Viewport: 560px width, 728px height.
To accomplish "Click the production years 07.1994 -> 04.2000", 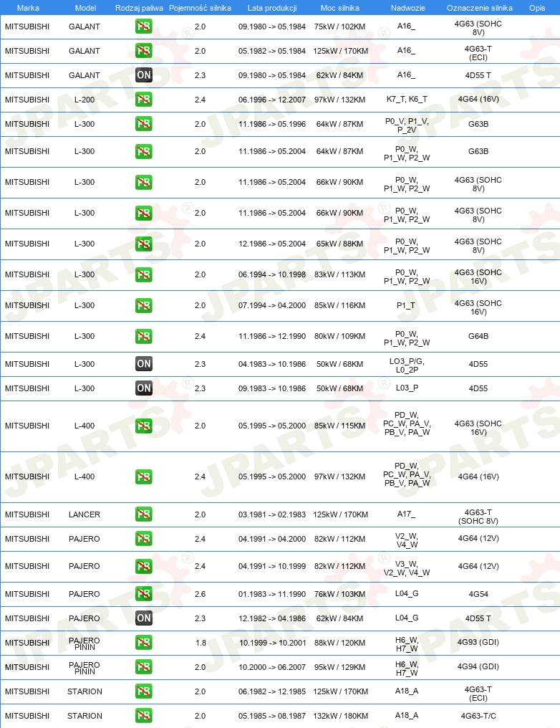I will (272, 305).
